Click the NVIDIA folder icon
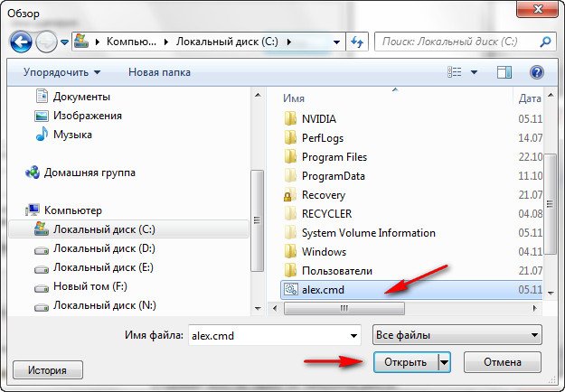The image size is (565, 392). tap(290, 118)
